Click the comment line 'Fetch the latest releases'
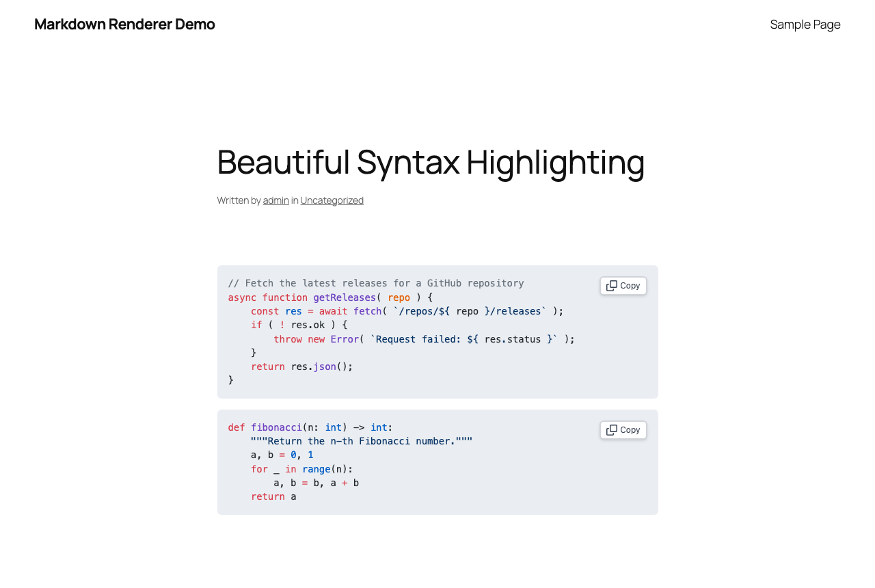The image size is (875, 588). point(376,283)
